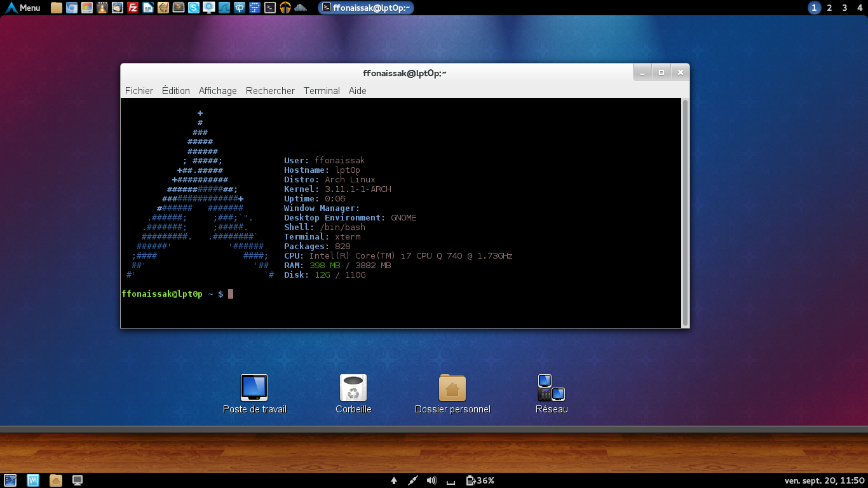The height and width of the screenshot is (488, 868).
Task: Open the Arch Menu application launcher
Action: [23, 8]
